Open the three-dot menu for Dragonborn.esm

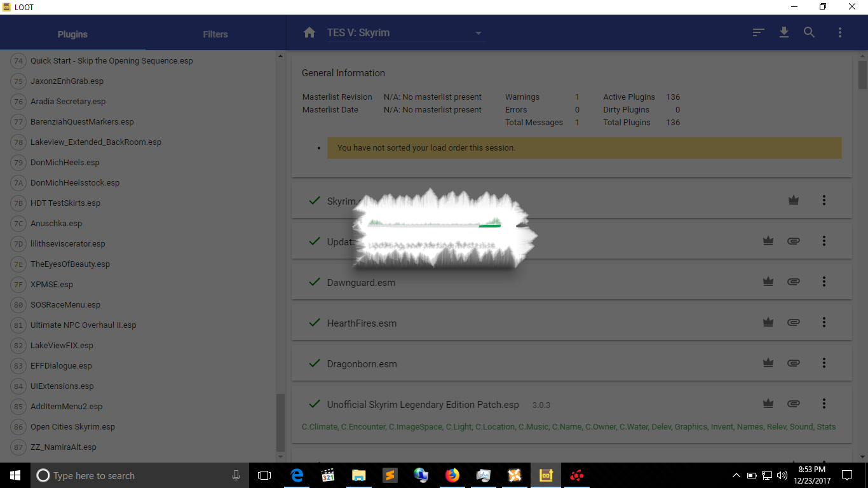click(824, 363)
